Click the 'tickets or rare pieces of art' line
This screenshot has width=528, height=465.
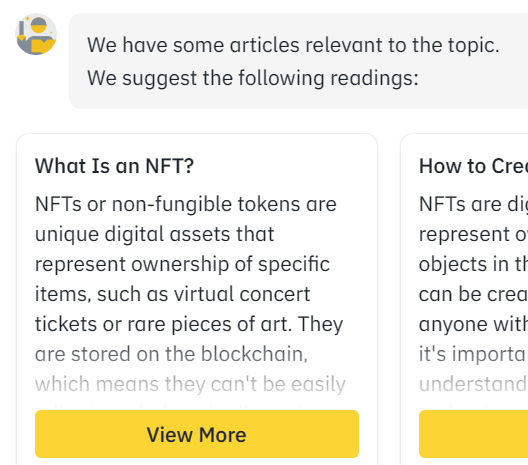[189, 324]
